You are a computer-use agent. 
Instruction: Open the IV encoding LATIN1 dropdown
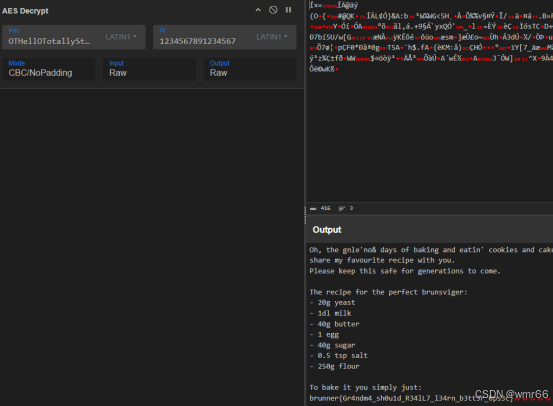click(x=272, y=37)
